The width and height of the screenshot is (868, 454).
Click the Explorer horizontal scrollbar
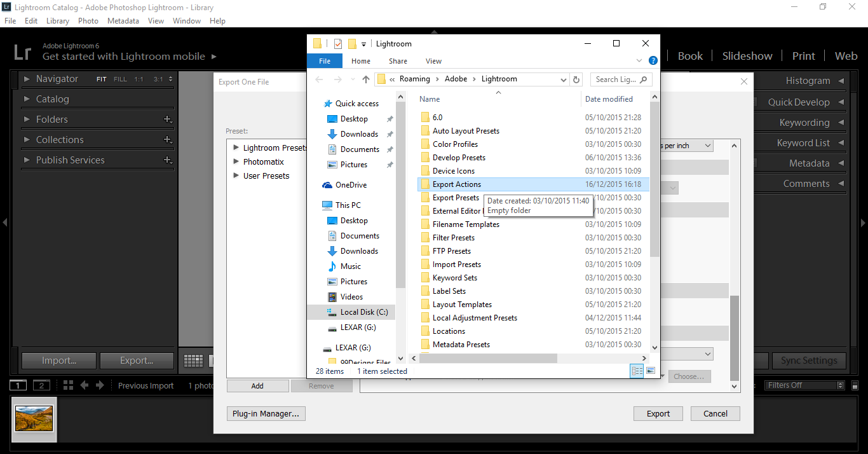tap(488, 359)
